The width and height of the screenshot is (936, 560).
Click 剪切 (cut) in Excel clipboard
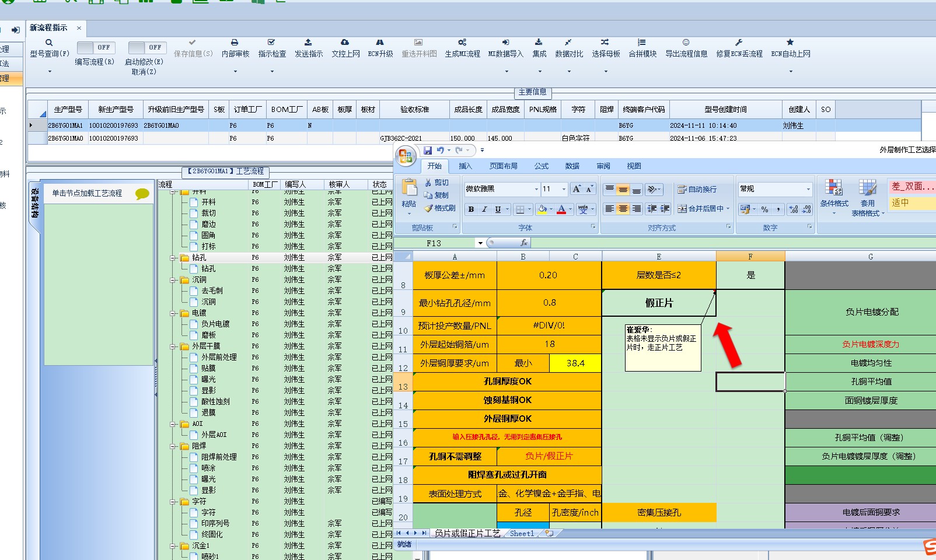tap(436, 183)
